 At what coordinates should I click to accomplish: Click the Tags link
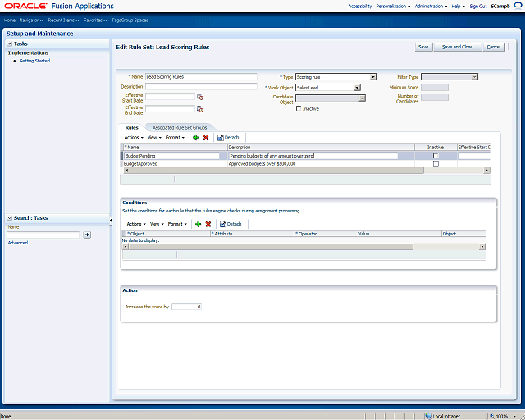(x=116, y=20)
